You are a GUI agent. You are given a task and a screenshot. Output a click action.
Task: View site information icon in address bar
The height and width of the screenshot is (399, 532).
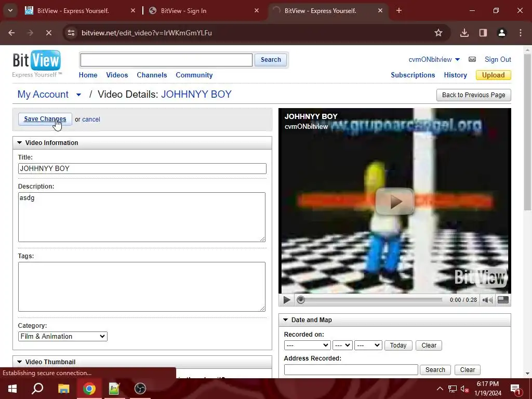click(x=71, y=33)
